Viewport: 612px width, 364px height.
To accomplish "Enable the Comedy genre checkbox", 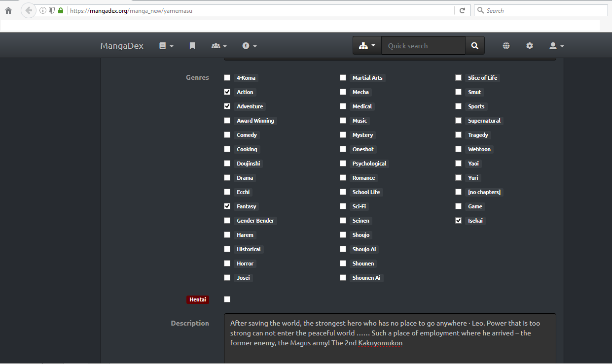I will point(227,134).
